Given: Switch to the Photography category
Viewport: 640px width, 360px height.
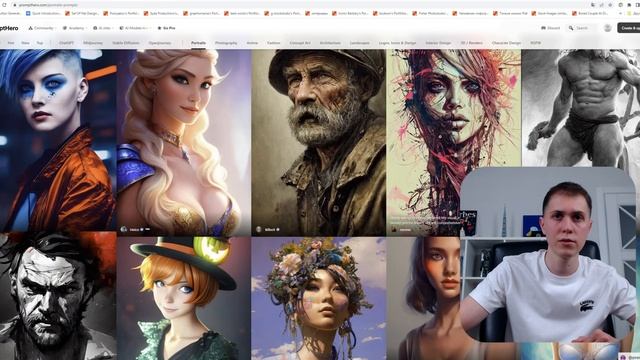Looking at the screenshot, I should click(x=226, y=43).
